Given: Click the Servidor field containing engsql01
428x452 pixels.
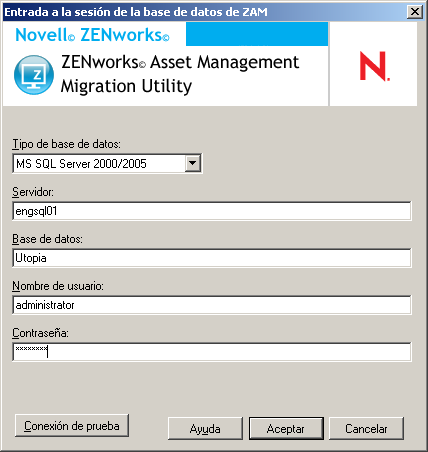Looking at the screenshot, I should coord(212,211).
